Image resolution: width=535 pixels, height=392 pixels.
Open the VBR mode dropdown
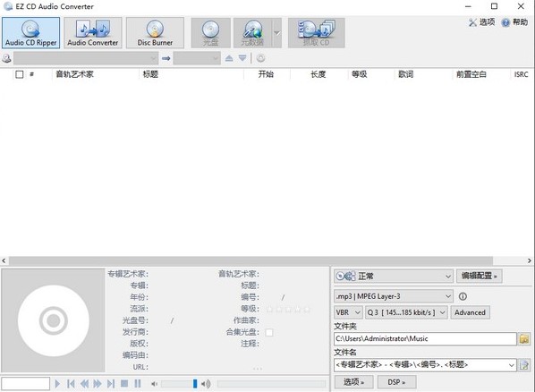[x=348, y=312]
